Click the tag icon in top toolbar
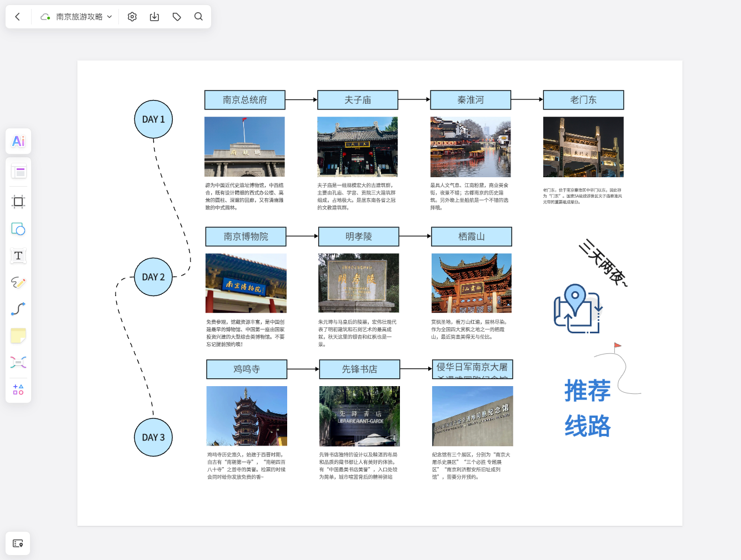741x560 pixels. (177, 17)
